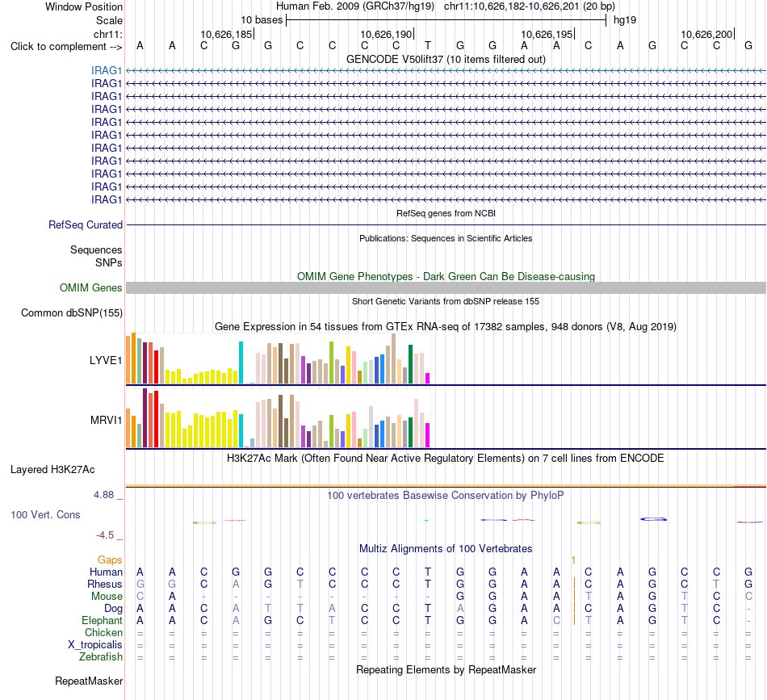The width and height of the screenshot is (767, 700).
Task: Open the Common dbSNP(155) track label
Action: (x=72, y=313)
